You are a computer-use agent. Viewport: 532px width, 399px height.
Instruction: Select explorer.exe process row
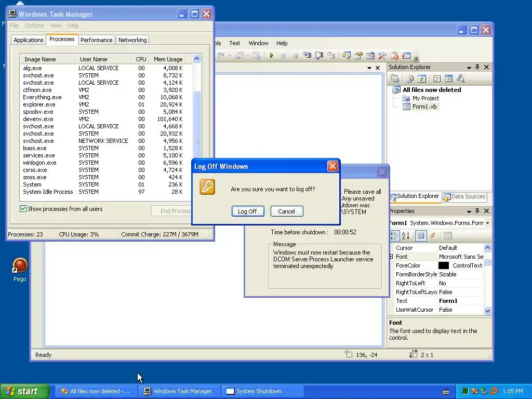[103, 104]
